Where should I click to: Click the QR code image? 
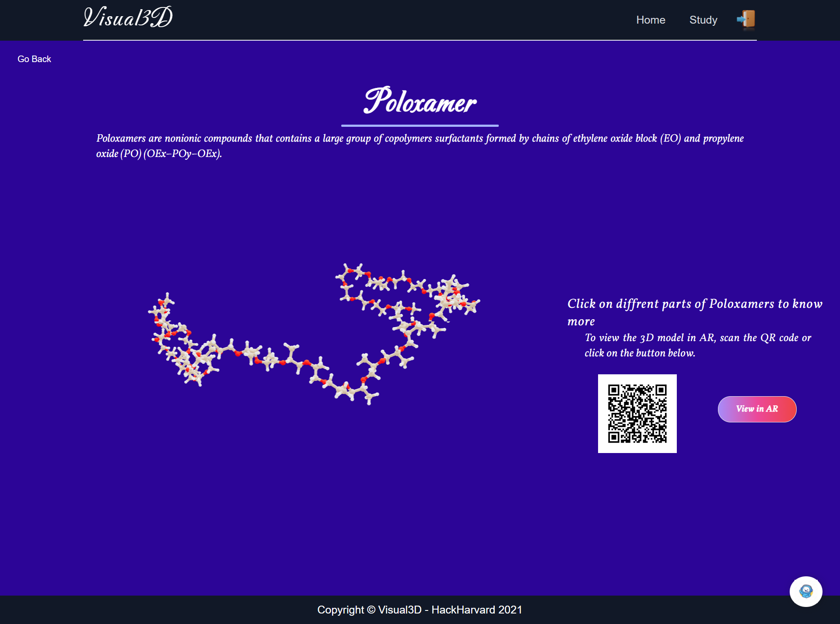coord(637,413)
